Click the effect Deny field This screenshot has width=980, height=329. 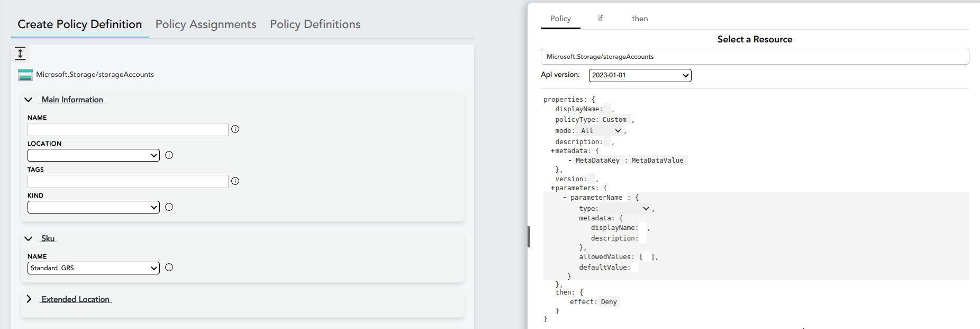click(609, 302)
